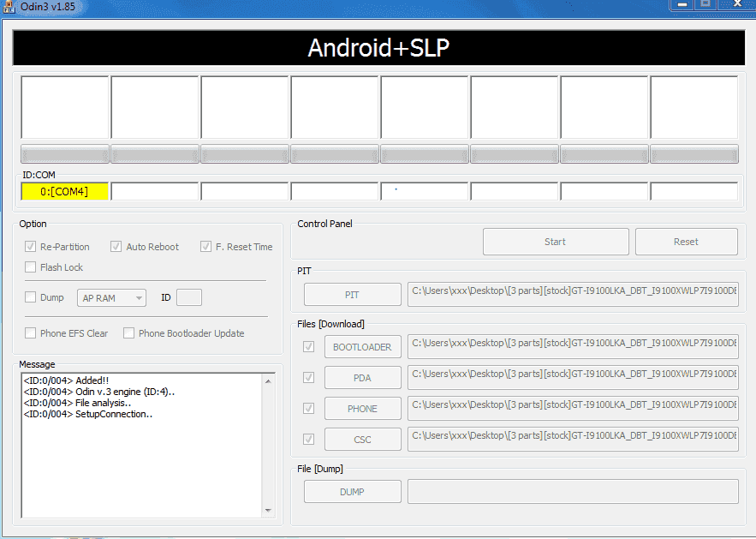Click the BOOTLOADER file path field
Screen dimensions: 756x539
[573, 346]
